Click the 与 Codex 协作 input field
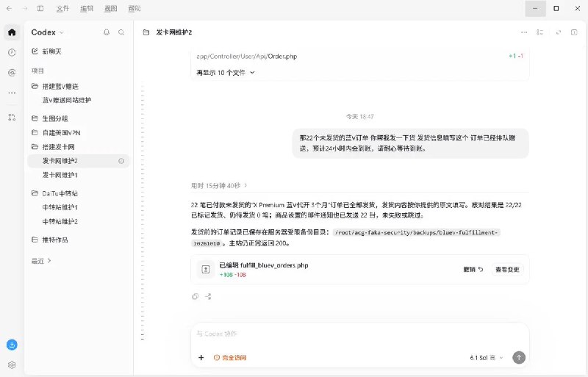 click(x=360, y=334)
